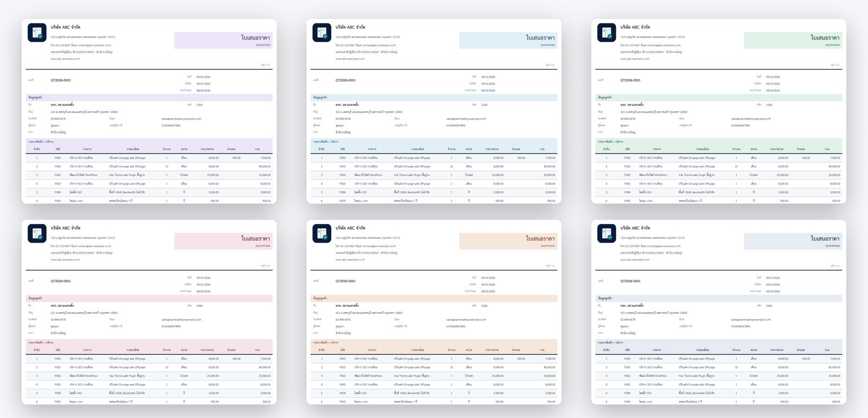868x418 pixels.
Task: Click QT2026-0001 in the pink template
Action: pos(61,281)
